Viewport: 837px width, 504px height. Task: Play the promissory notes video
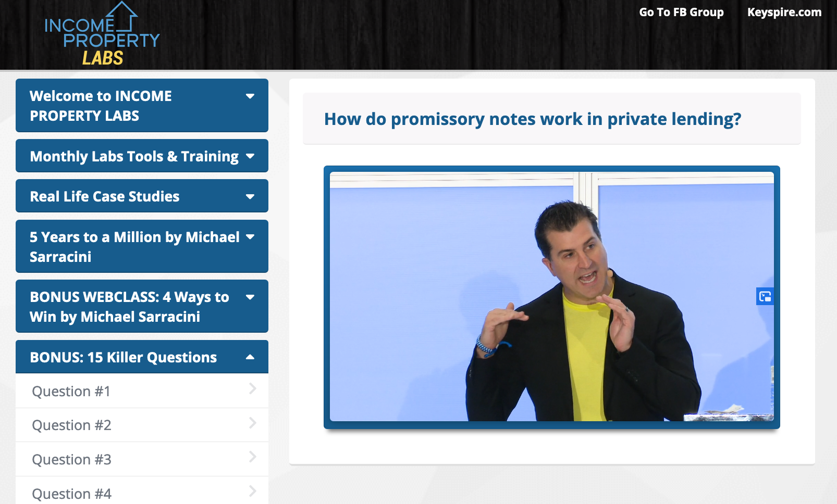click(x=551, y=296)
